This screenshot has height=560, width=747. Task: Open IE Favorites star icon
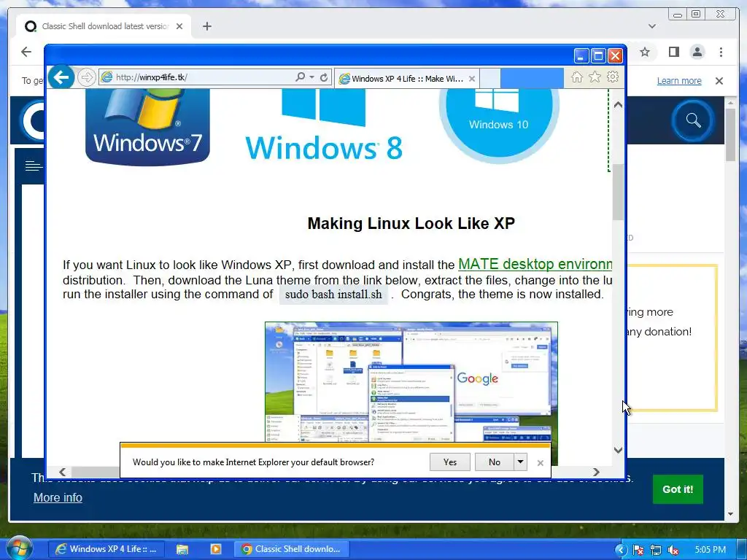595,77
